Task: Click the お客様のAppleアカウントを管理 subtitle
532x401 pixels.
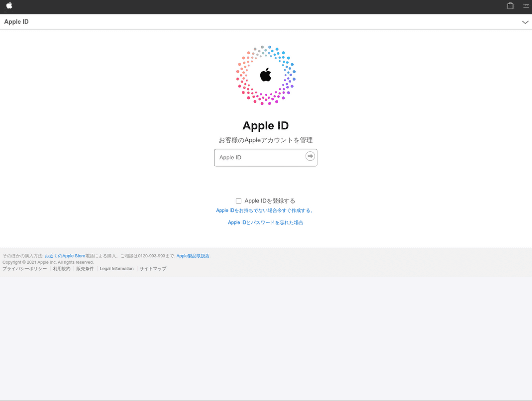Action: click(266, 140)
